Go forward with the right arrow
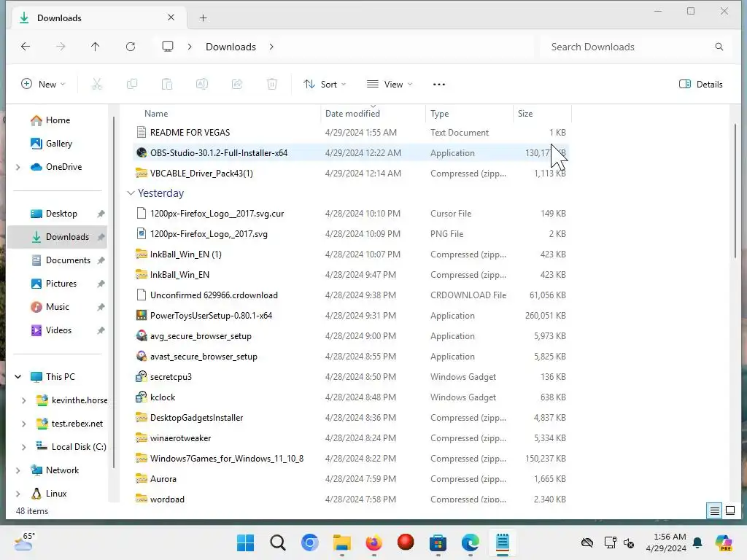This screenshot has width=747, height=560. [x=61, y=47]
